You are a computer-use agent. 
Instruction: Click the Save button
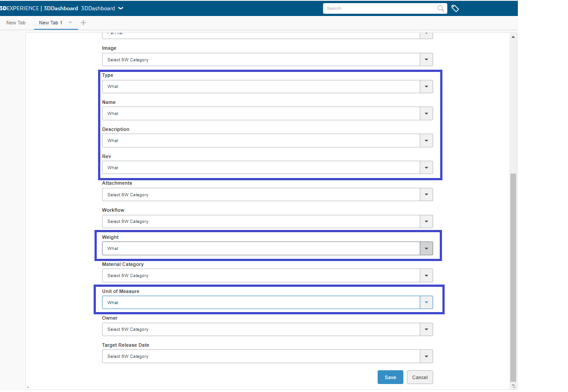click(x=390, y=377)
